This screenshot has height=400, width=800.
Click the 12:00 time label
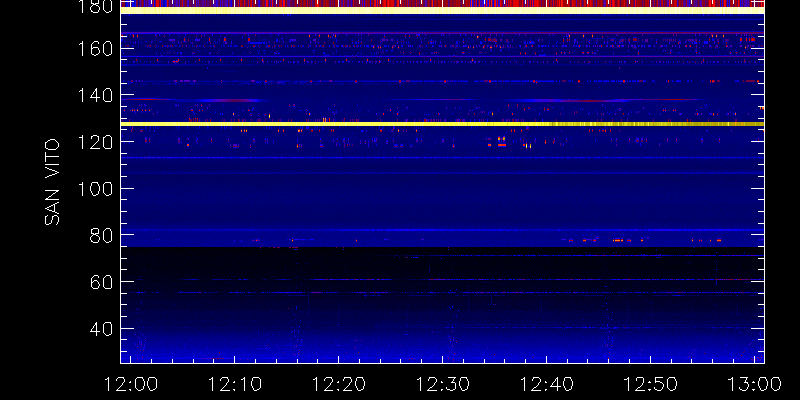[131, 384]
